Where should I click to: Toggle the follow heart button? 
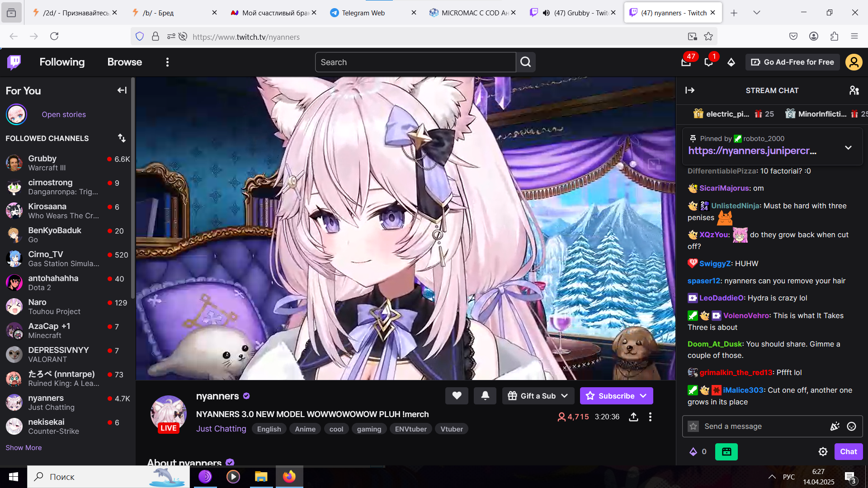point(457,396)
